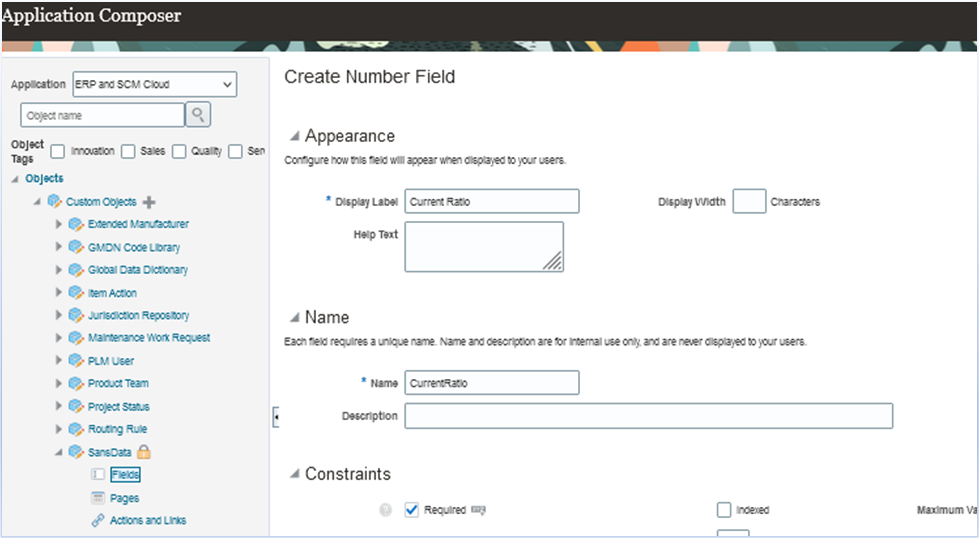
Task: Select the Maintenance Work Request object
Action: (x=149, y=338)
